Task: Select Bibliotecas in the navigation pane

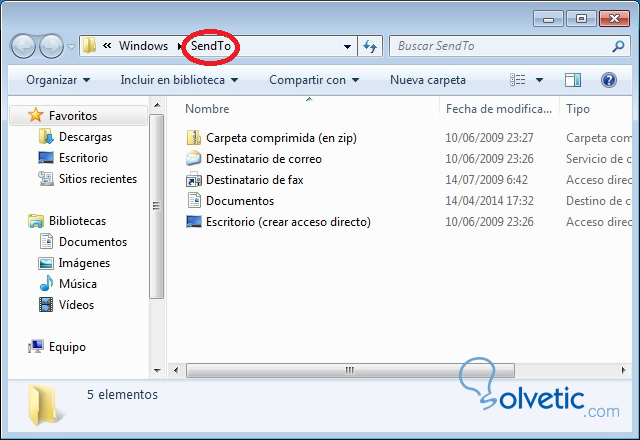Action: 78,221
